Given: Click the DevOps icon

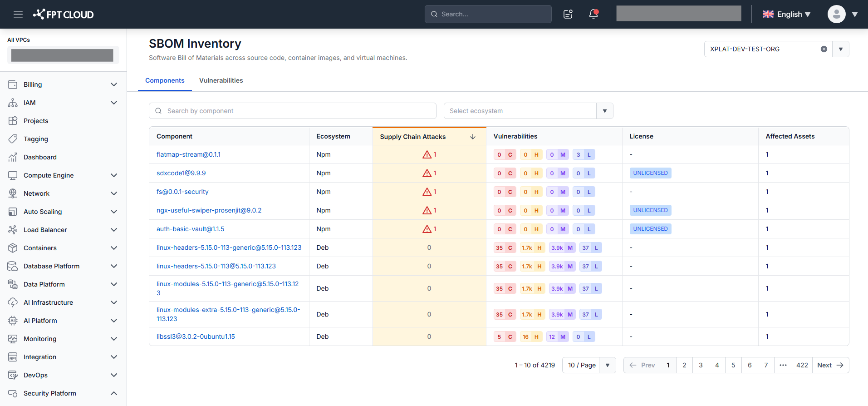Looking at the screenshot, I should [x=13, y=375].
